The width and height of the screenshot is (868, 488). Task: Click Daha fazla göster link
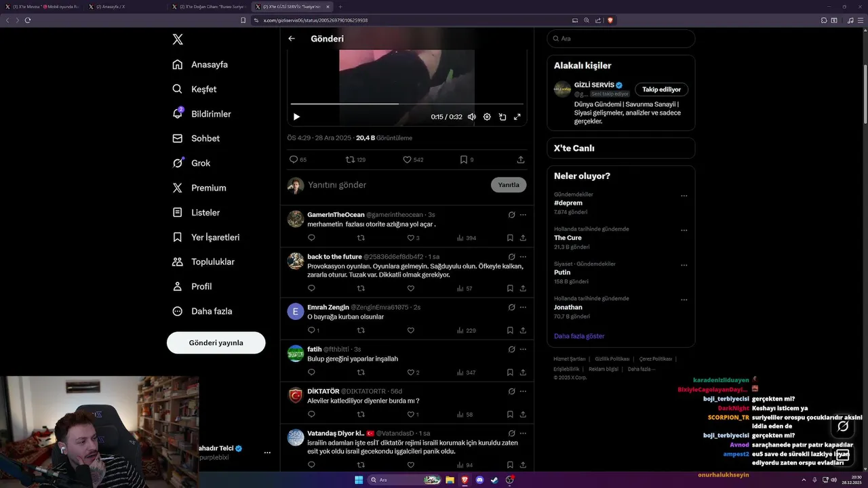(579, 336)
